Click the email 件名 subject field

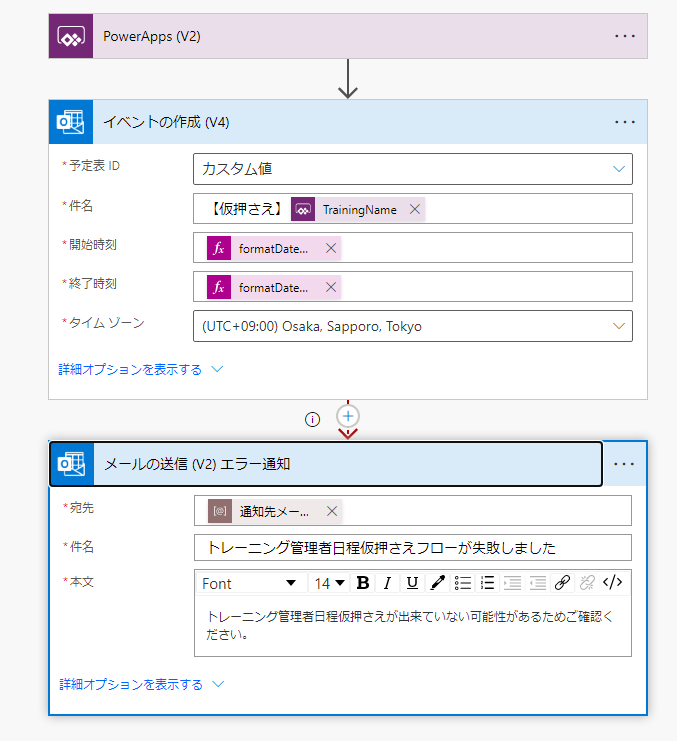413,548
